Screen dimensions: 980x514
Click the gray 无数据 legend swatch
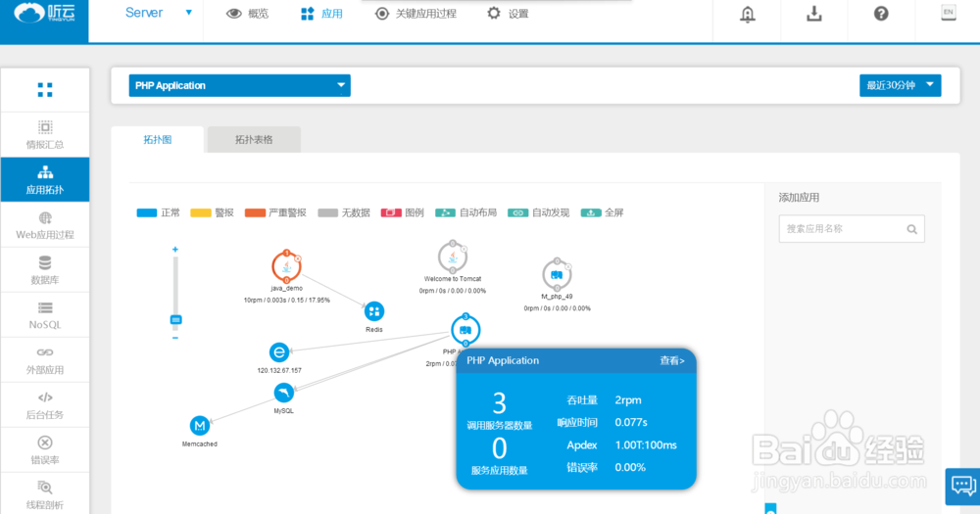pos(328,213)
